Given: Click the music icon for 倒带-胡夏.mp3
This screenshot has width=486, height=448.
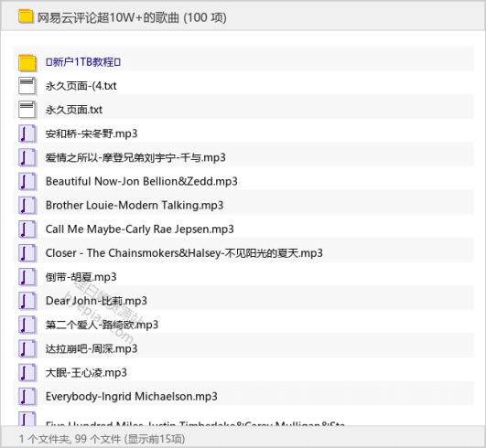Looking at the screenshot, I should (27, 277).
